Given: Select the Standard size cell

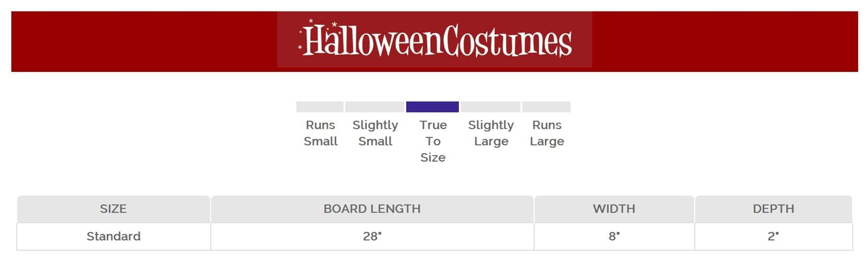Looking at the screenshot, I should pos(114,236).
